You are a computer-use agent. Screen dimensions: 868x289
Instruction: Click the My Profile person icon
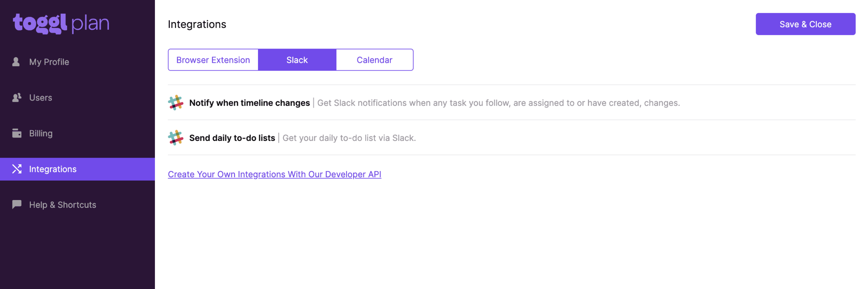(x=16, y=62)
